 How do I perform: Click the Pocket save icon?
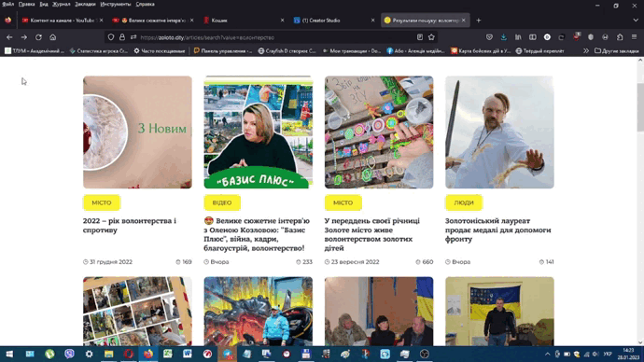[489, 37]
